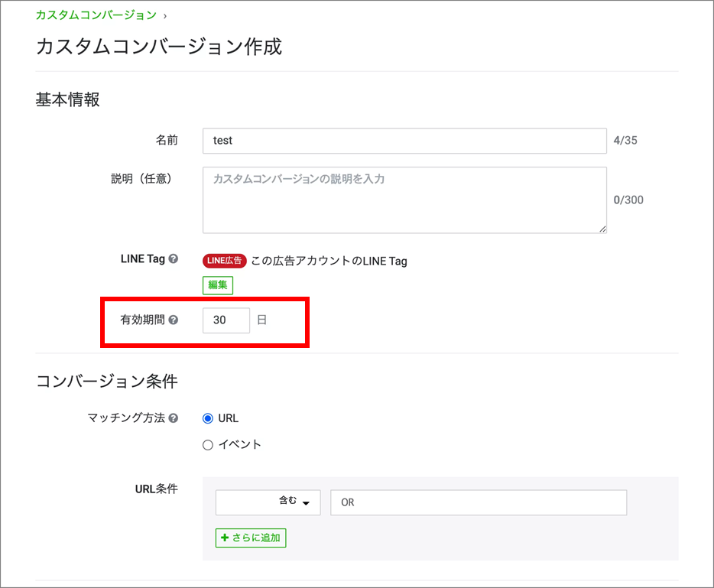Add another condition with さらに追加
Image resolution: width=714 pixels, height=588 pixels.
[x=251, y=538]
